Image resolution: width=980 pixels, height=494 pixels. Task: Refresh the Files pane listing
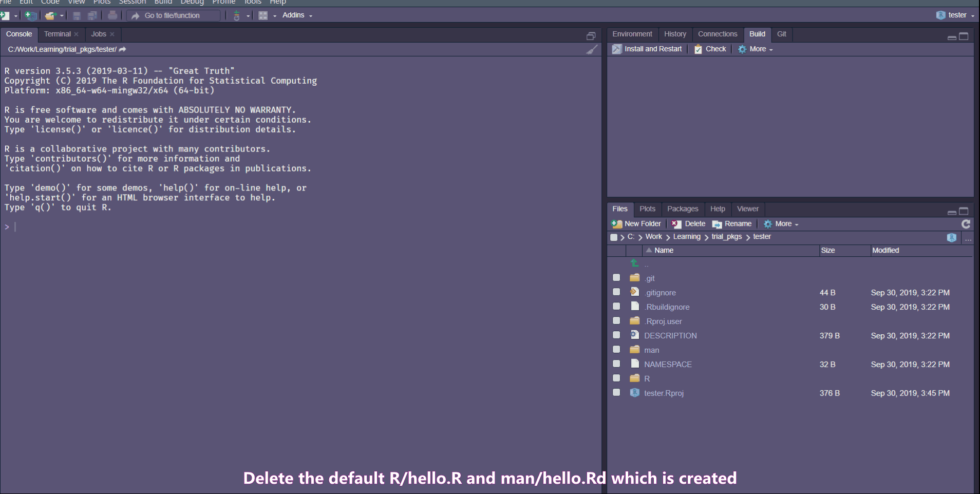966,224
